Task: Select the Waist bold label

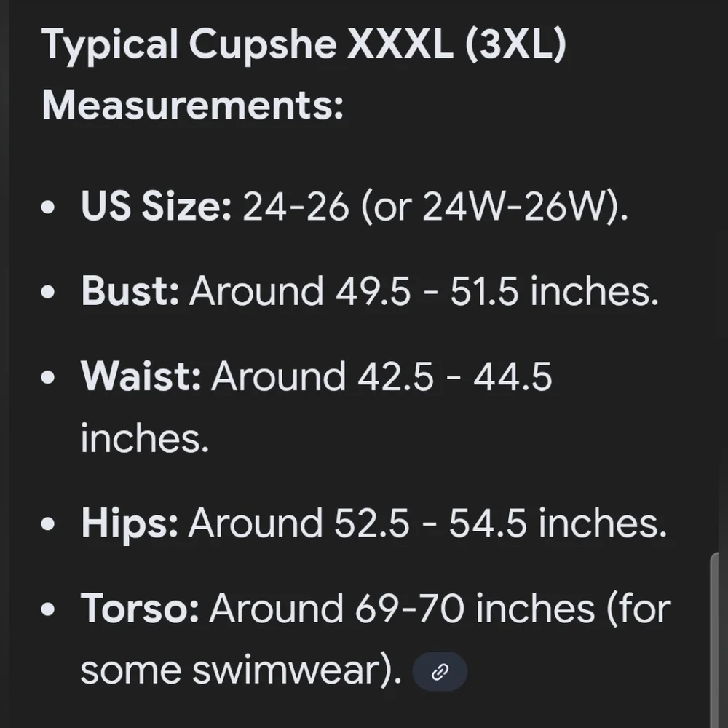Action: pos(141,376)
